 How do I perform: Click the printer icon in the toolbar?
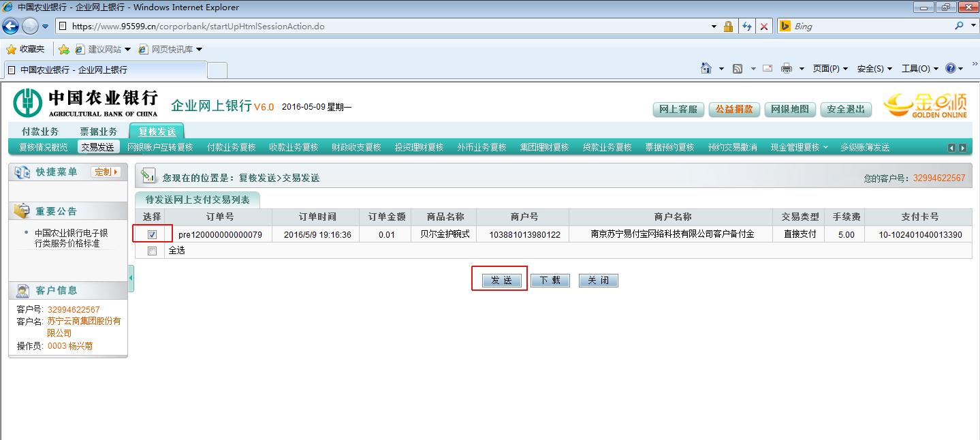click(787, 69)
